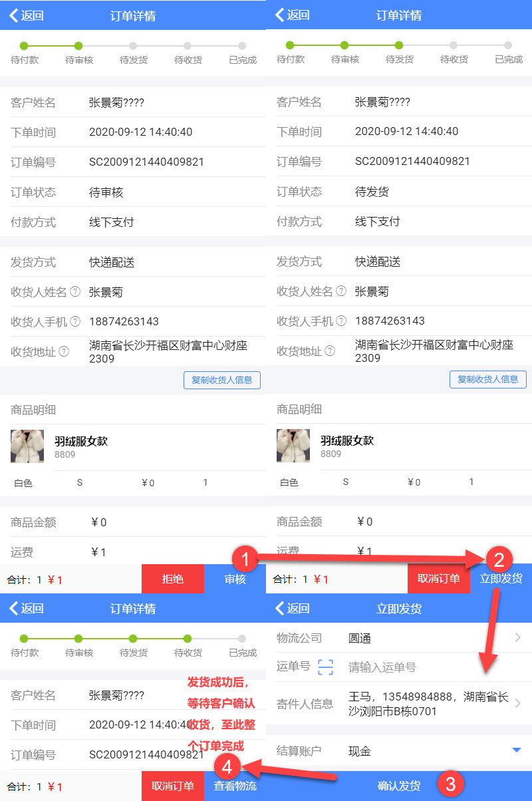The image size is (532, 801).
Task: Tap the scan icon beside 运单号
Action: click(x=325, y=667)
